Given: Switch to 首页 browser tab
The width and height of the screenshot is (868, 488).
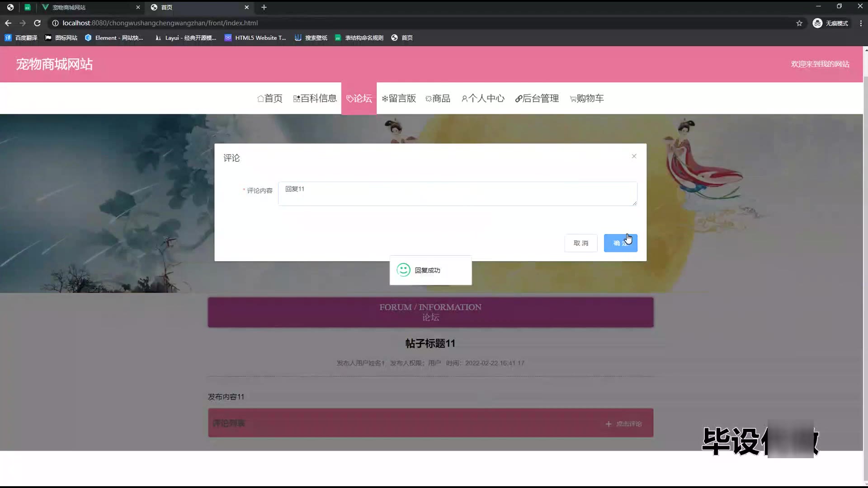Looking at the screenshot, I should [x=200, y=7].
